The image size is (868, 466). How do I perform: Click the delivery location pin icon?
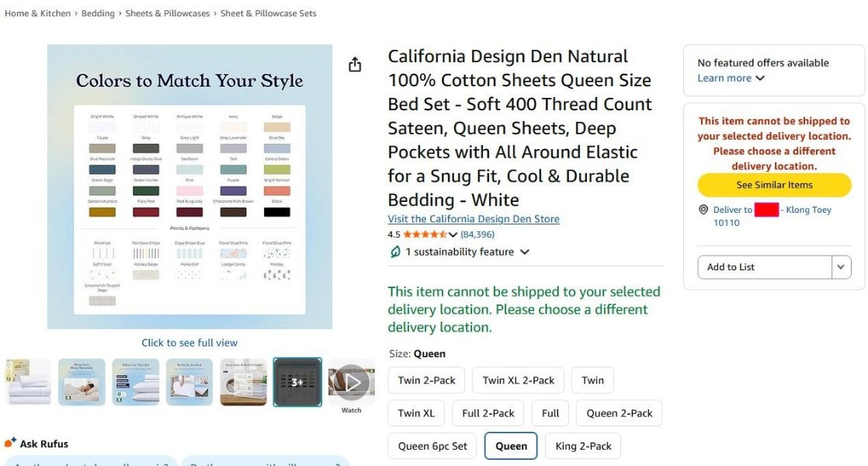coord(703,210)
